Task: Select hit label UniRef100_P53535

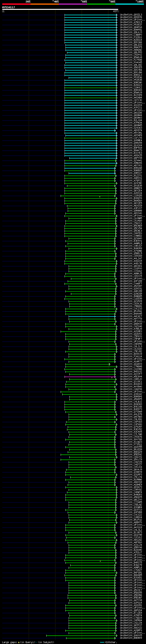Action: click(x=131, y=80)
